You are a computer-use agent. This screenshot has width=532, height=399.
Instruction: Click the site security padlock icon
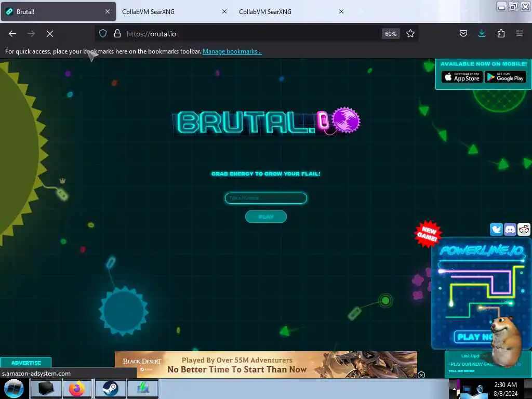(x=117, y=34)
